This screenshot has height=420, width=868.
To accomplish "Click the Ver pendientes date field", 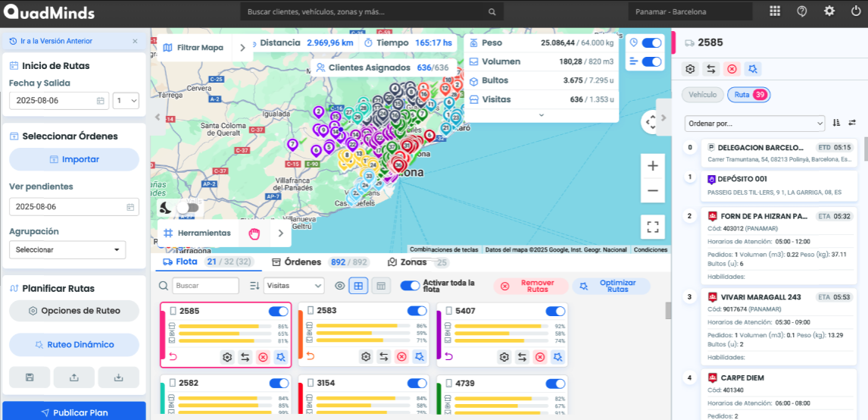I will point(74,207).
